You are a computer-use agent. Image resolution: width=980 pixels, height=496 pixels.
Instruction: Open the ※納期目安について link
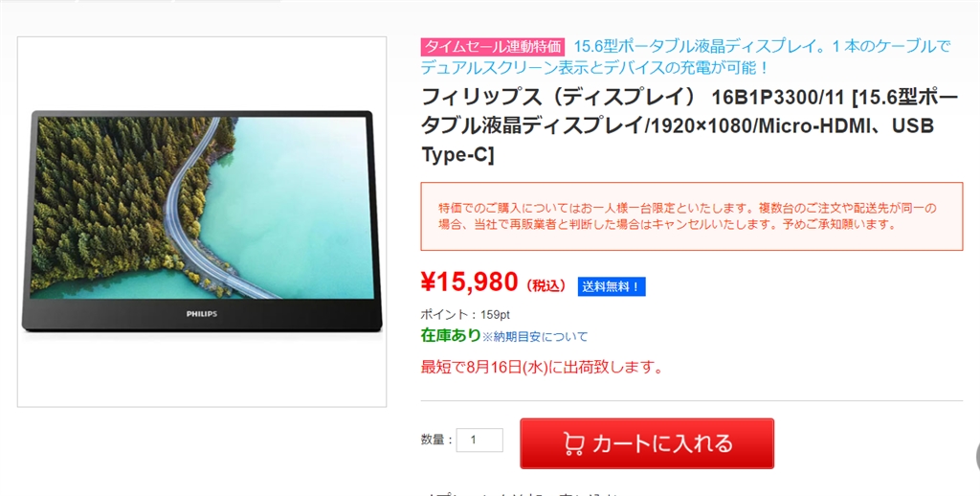[x=535, y=337]
